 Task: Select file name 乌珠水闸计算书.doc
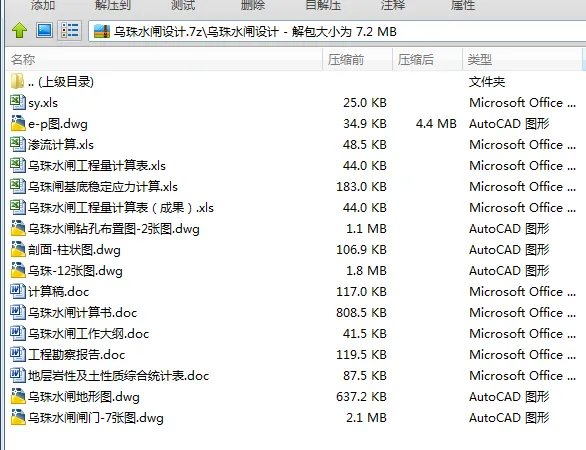coord(83,312)
